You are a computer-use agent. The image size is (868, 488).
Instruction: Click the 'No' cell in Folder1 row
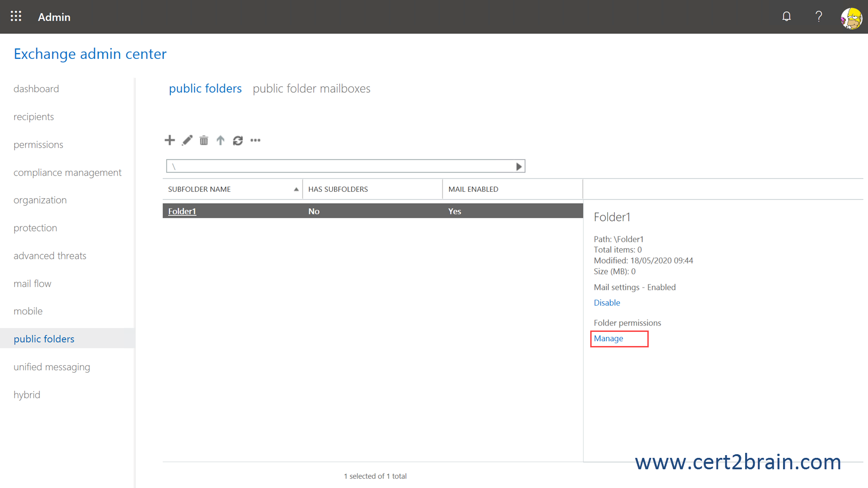pyautogui.click(x=314, y=211)
